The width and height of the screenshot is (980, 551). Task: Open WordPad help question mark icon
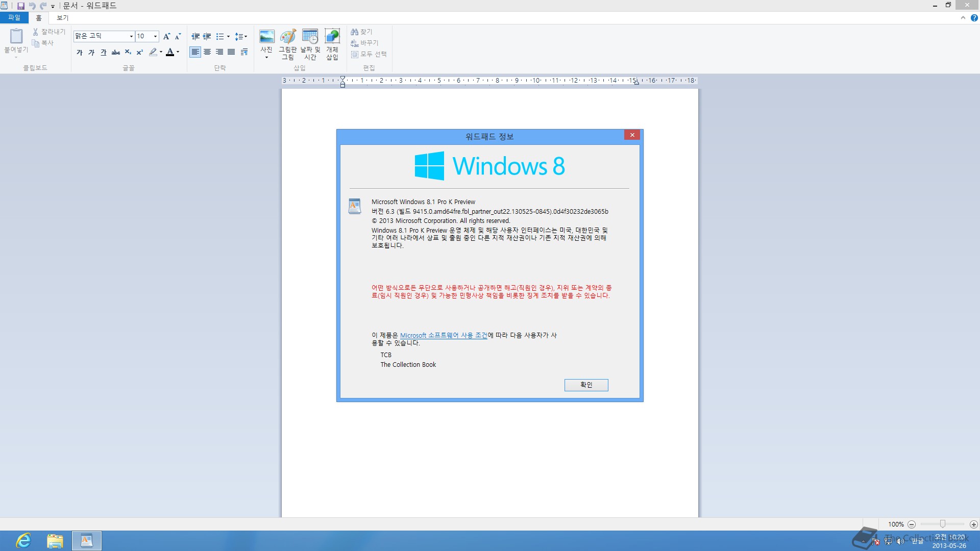pyautogui.click(x=974, y=18)
